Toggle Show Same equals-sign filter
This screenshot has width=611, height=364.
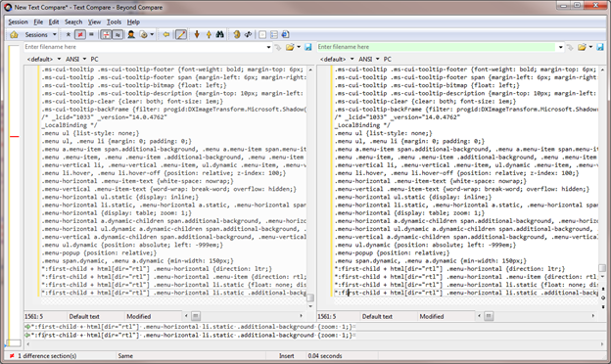point(92,34)
